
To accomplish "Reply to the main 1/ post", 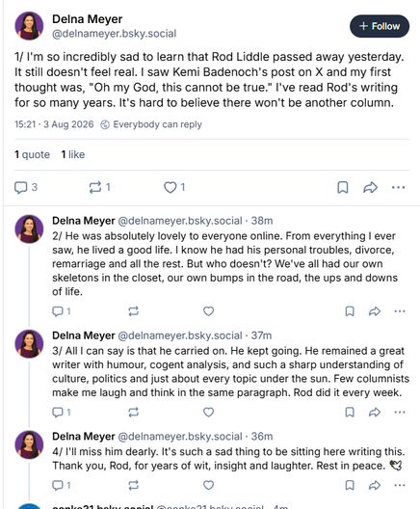I will click(x=26, y=187).
